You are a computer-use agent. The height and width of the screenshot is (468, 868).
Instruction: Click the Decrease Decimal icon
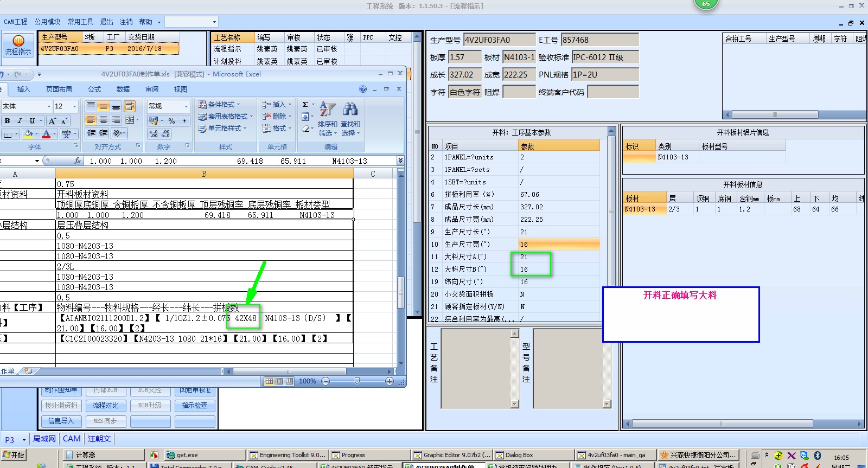click(x=166, y=134)
